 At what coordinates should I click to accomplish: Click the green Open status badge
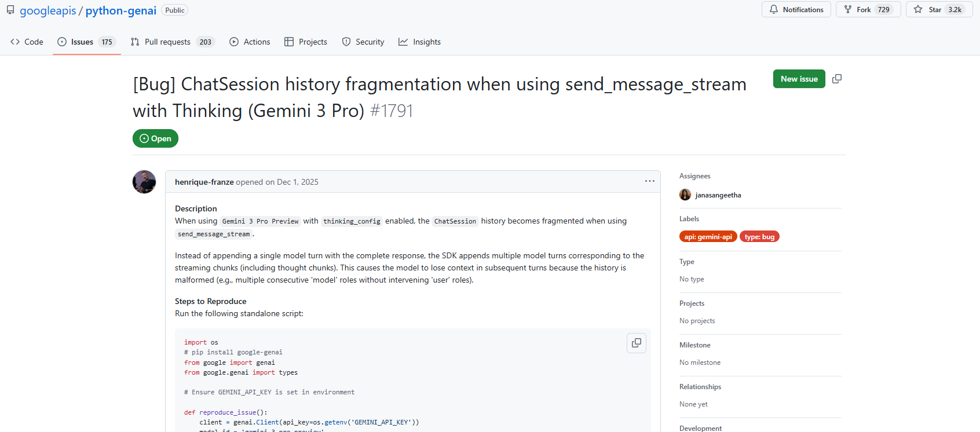[x=155, y=138]
